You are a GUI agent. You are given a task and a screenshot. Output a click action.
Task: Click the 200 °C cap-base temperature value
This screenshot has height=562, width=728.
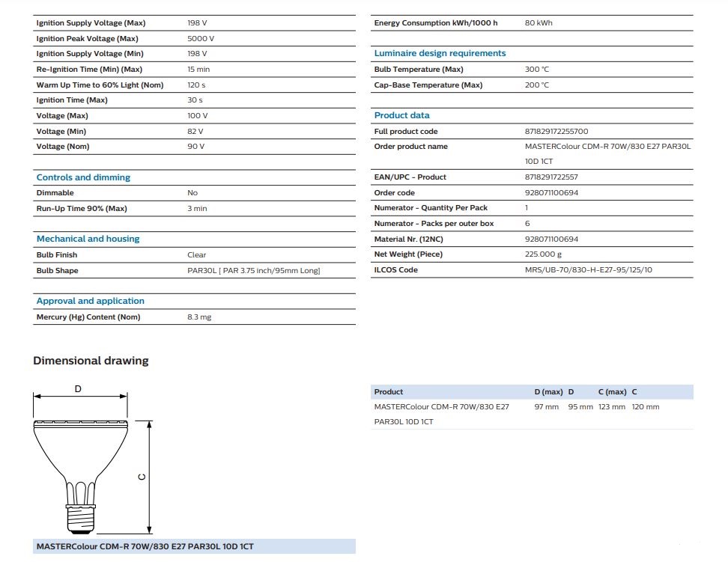tap(537, 85)
